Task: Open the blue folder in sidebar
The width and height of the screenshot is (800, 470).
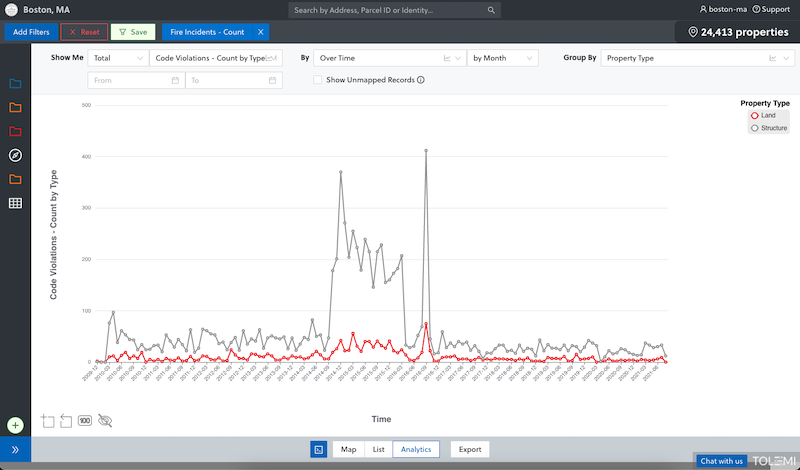Action: coord(15,83)
